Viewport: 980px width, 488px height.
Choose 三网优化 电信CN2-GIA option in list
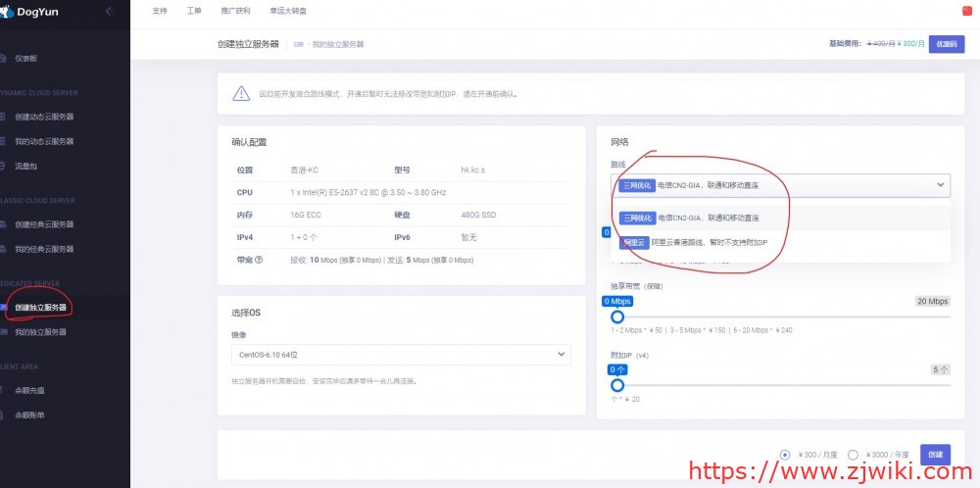pyautogui.click(x=781, y=219)
